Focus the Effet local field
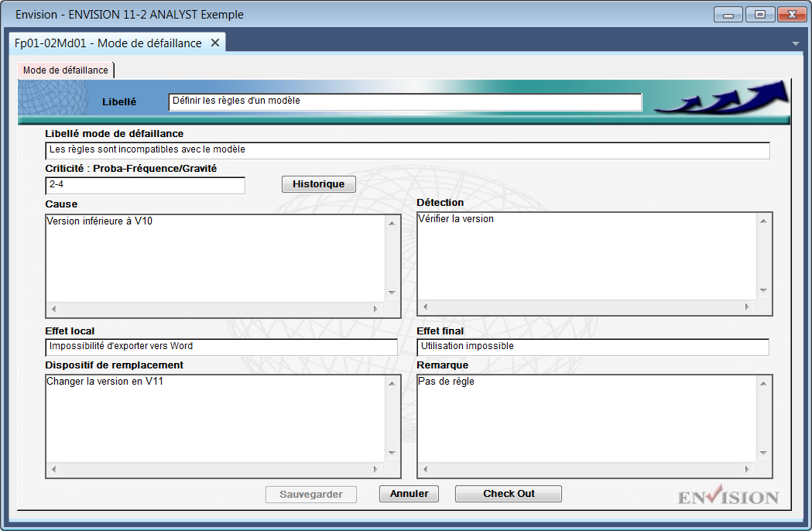 tap(221, 347)
